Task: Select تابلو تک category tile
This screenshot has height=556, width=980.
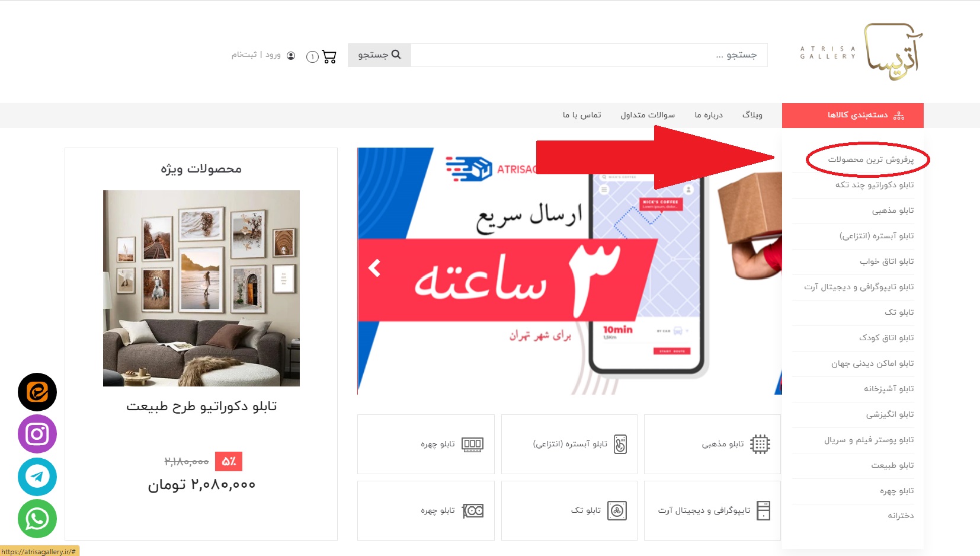Action: coord(569,510)
